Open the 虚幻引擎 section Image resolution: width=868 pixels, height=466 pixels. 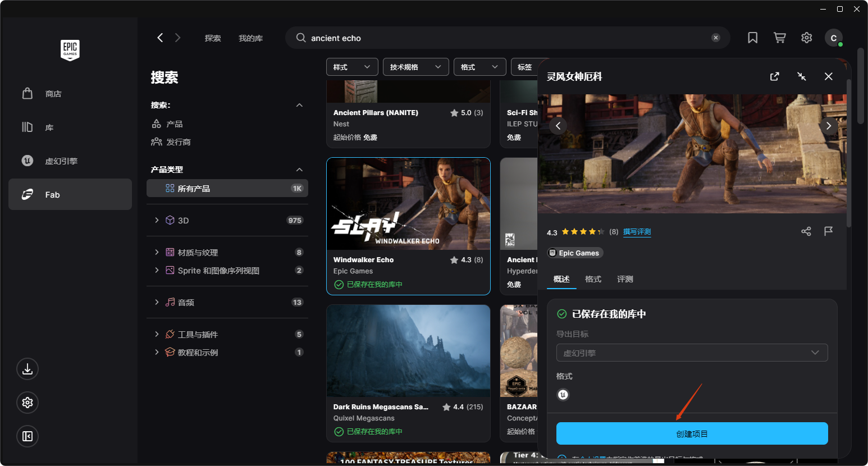[70, 161]
